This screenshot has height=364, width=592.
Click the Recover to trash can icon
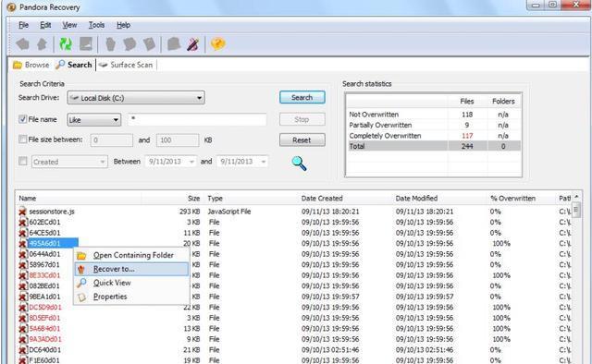tap(81, 270)
